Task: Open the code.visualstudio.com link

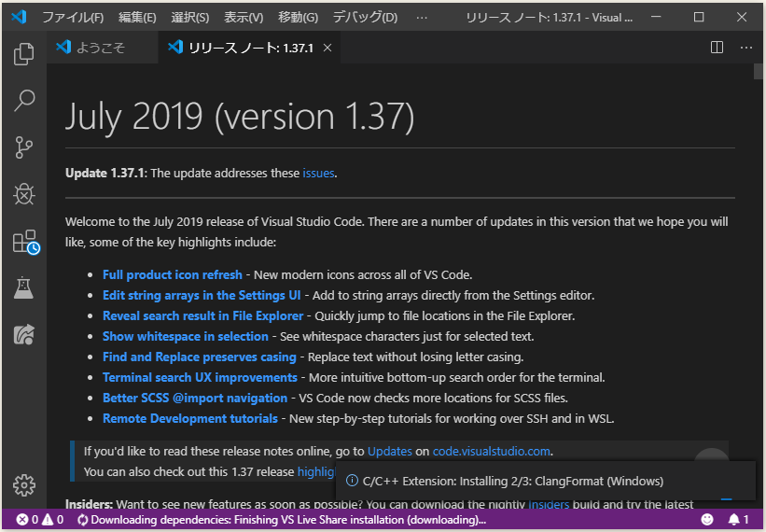Action: (x=492, y=451)
